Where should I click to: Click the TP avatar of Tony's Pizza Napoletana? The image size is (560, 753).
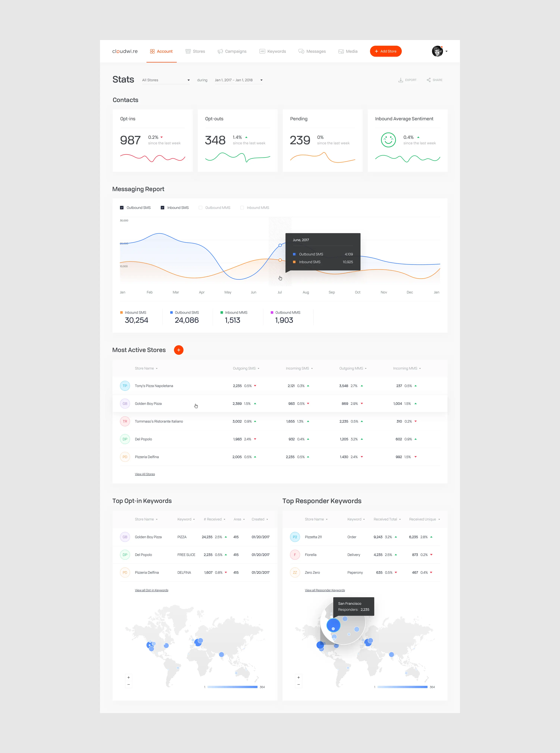125,386
